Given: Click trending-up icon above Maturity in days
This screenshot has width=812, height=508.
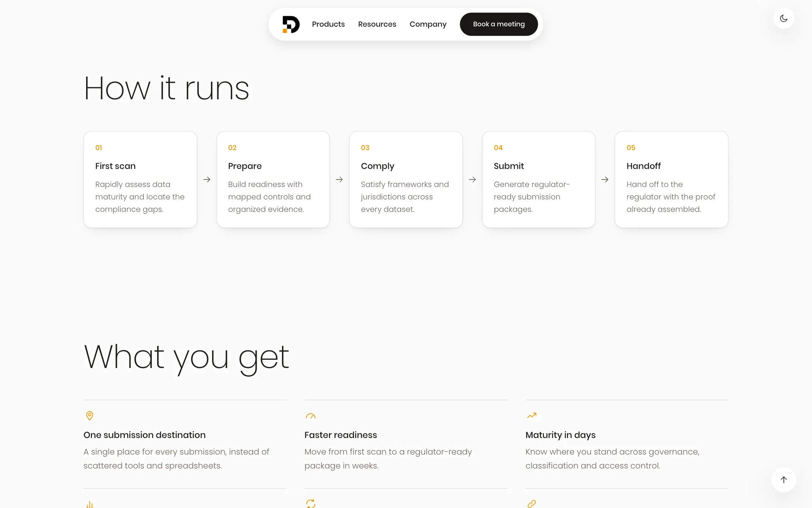Looking at the screenshot, I should coord(532,415).
